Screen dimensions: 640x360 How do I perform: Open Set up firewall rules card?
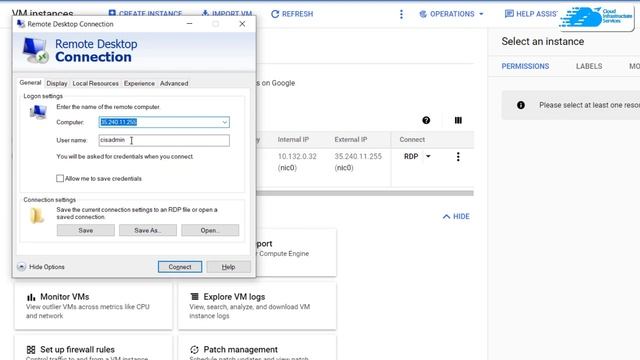click(x=93, y=348)
